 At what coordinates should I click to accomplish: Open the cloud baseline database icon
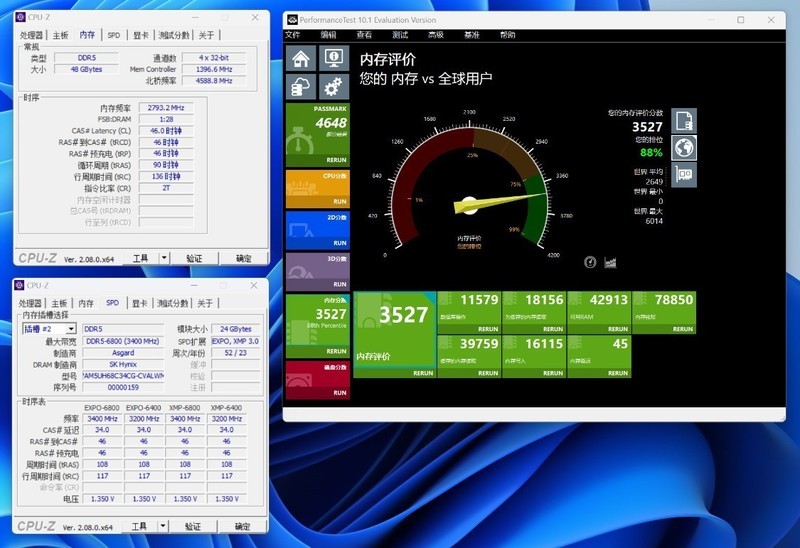click(x=301, y=86)
